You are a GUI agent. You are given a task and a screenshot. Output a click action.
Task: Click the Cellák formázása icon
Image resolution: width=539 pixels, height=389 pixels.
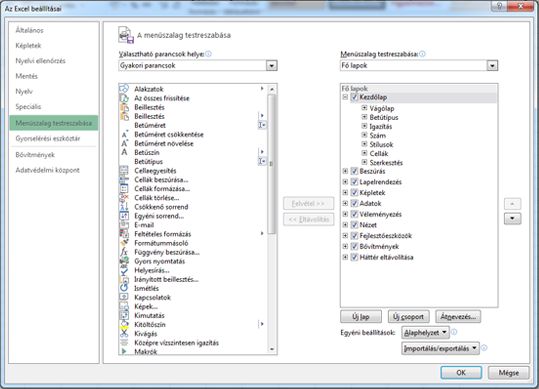point(124,189)
